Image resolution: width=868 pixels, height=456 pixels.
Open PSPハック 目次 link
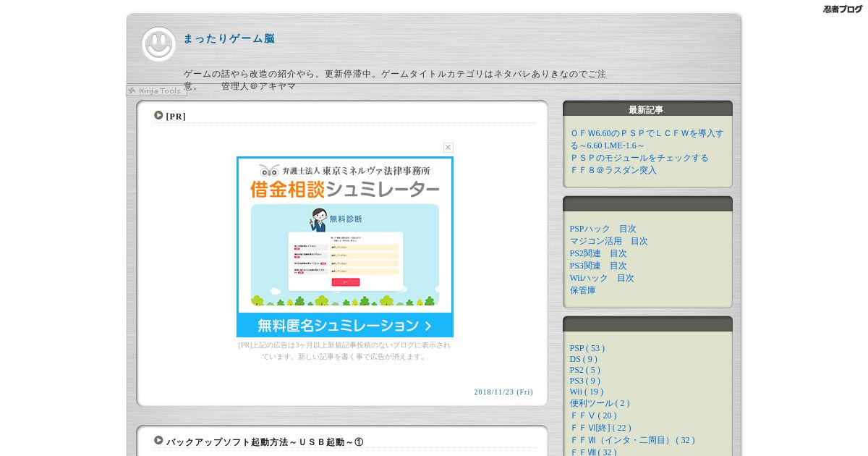[603, 229]
